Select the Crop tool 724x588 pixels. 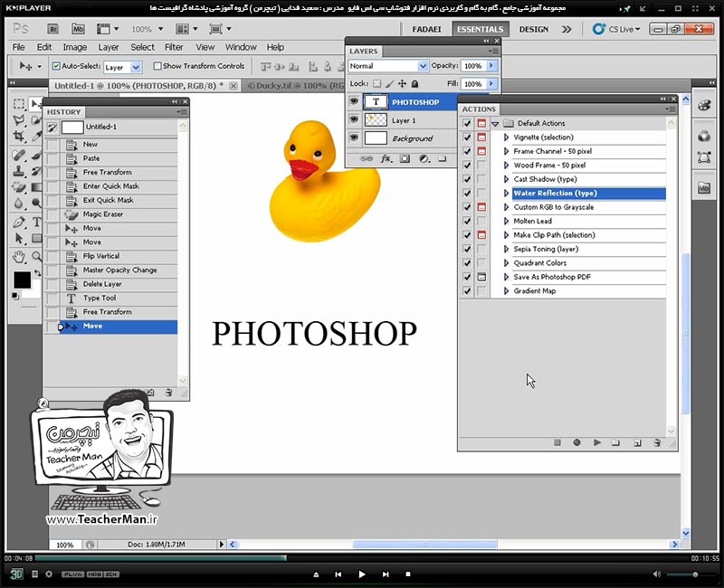(x=19, y=137)
